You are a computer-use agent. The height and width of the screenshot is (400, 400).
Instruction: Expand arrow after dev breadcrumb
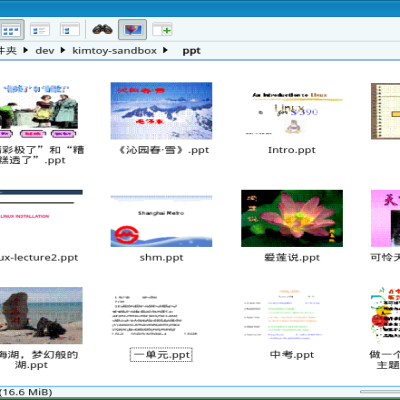(63, 50)
